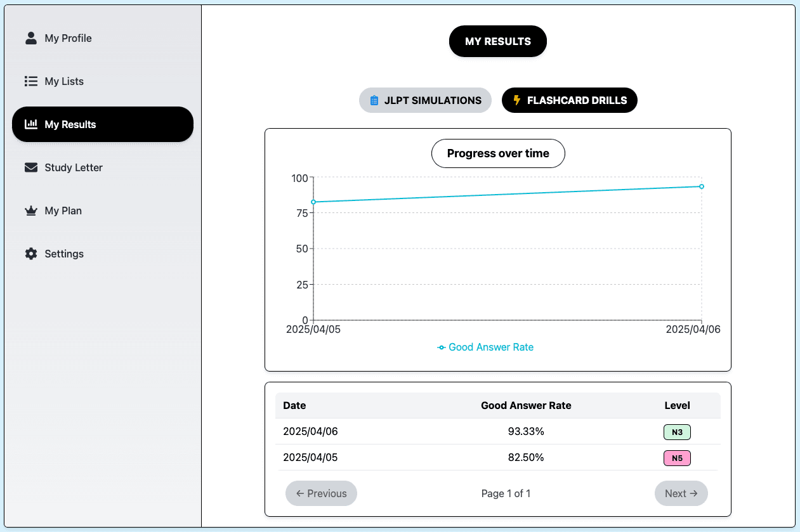Click the My Results header button
Image resolution: width=800 pixels, height=532 pixels.
tap(497, 41)
